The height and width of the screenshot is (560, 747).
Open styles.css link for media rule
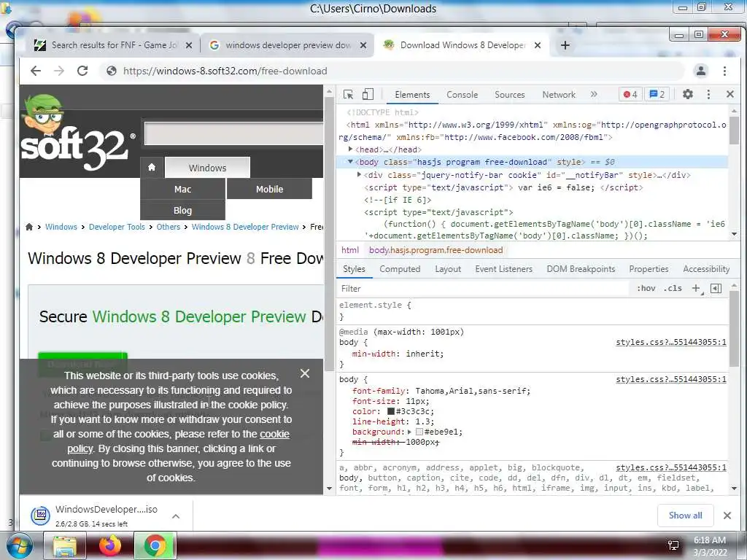tap(671, 343)
